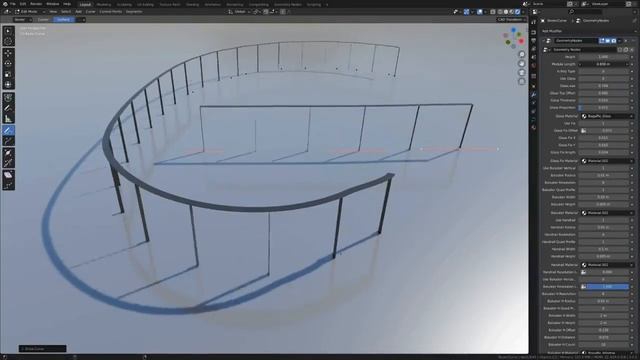Select the Annotate pencil tool

(8, 108)
